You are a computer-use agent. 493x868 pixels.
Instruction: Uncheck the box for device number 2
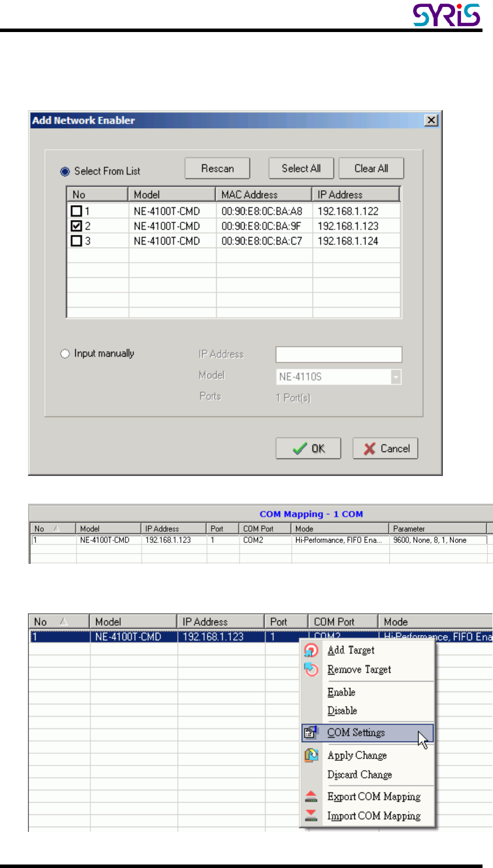[76, 226]
